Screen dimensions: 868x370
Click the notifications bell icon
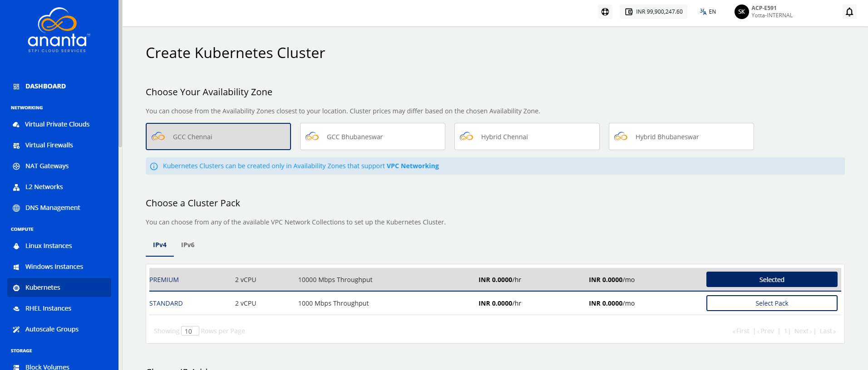point(849,12)
